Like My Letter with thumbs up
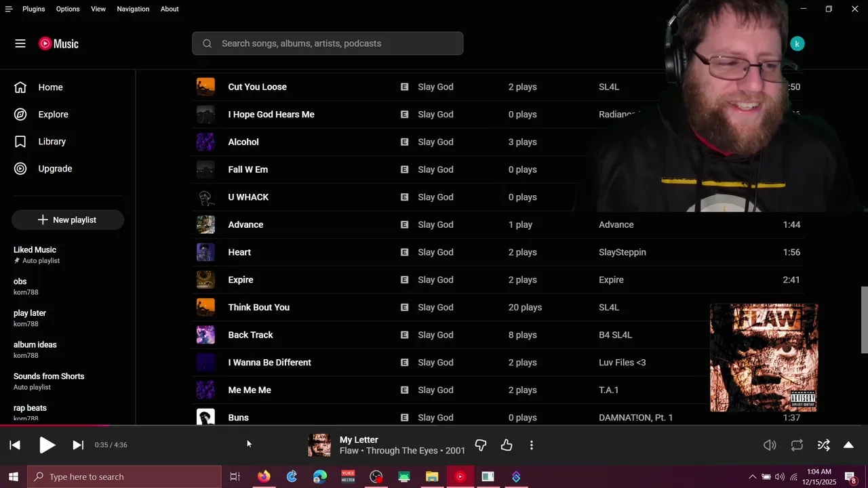 (x=507, y=445)
